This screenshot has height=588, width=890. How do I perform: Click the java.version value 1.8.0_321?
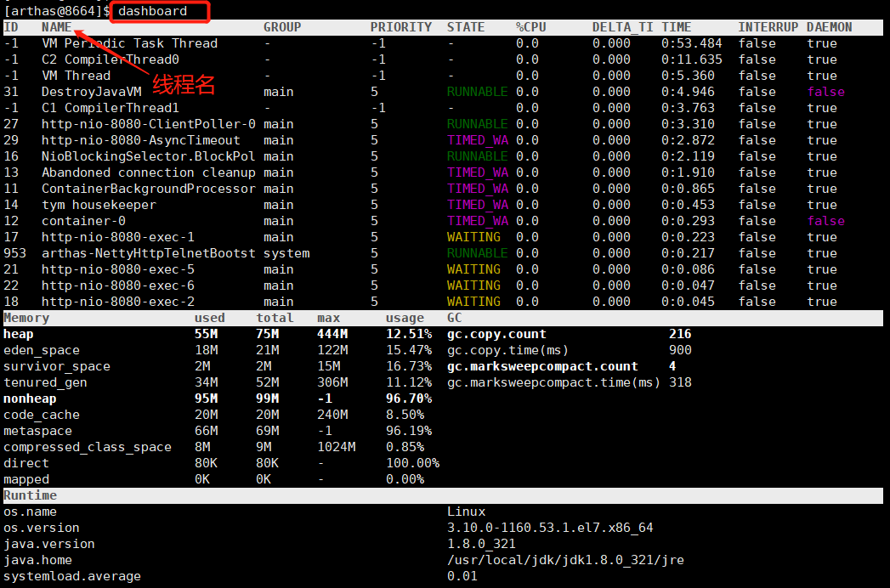481,544
